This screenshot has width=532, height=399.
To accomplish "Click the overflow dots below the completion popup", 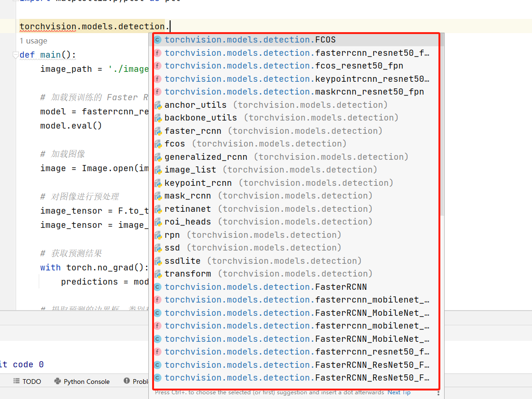I will pos(438,393).
